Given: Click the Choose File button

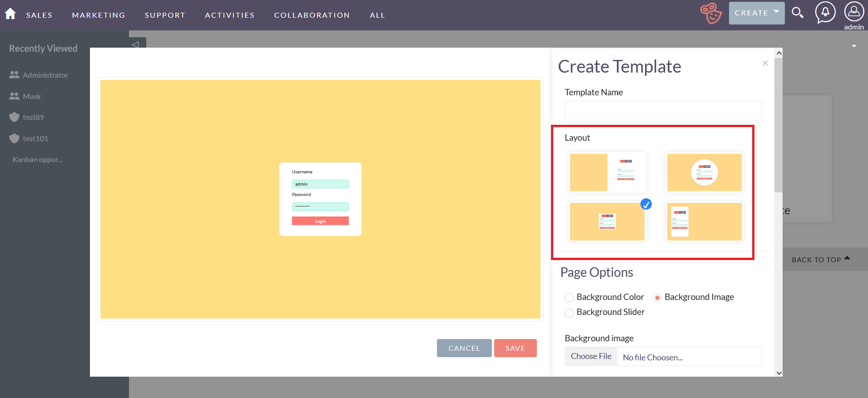Looking at the screenshot, I should coord(591,356).
